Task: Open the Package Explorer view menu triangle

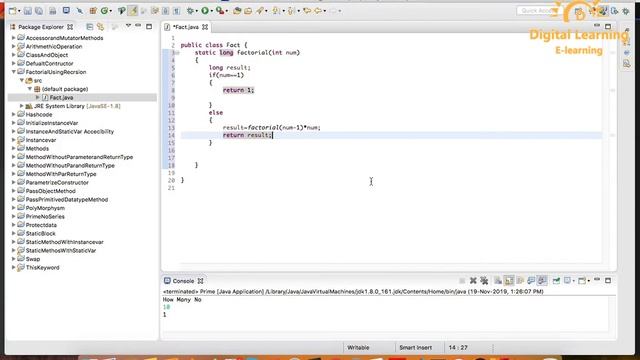Action: [x=128, y=26]
